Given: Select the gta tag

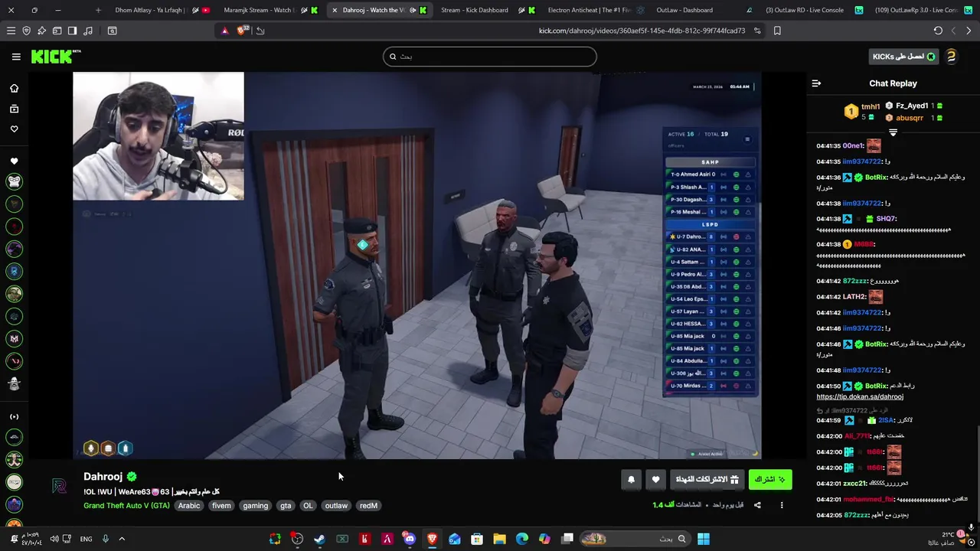Looking at the screenshot, I should pyautogui.click(x=286, y=506).
